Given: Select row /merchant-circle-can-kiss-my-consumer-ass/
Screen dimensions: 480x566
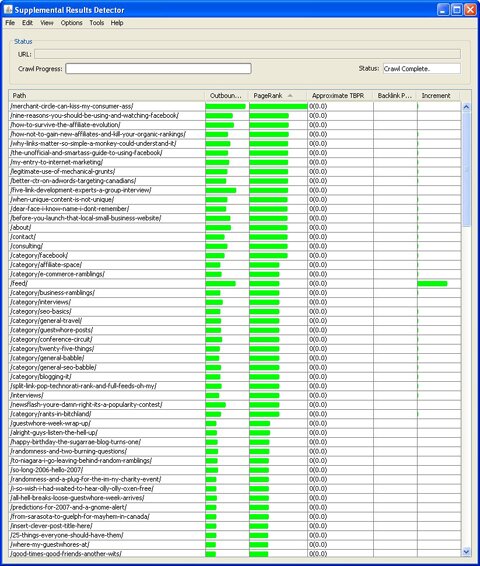Looking at the screenshot, I should tap(235, 106).
